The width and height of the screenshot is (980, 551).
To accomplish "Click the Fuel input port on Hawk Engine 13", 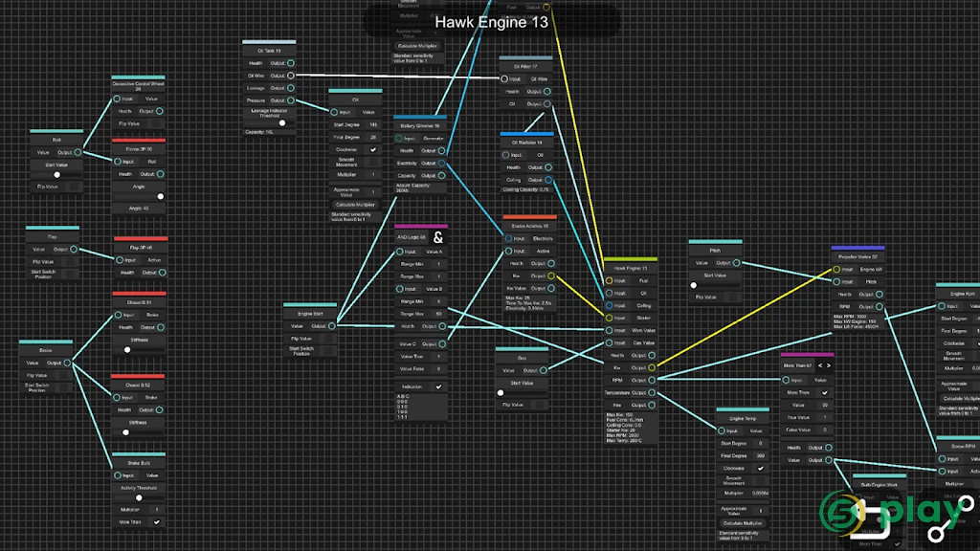I will click(609, 280).
